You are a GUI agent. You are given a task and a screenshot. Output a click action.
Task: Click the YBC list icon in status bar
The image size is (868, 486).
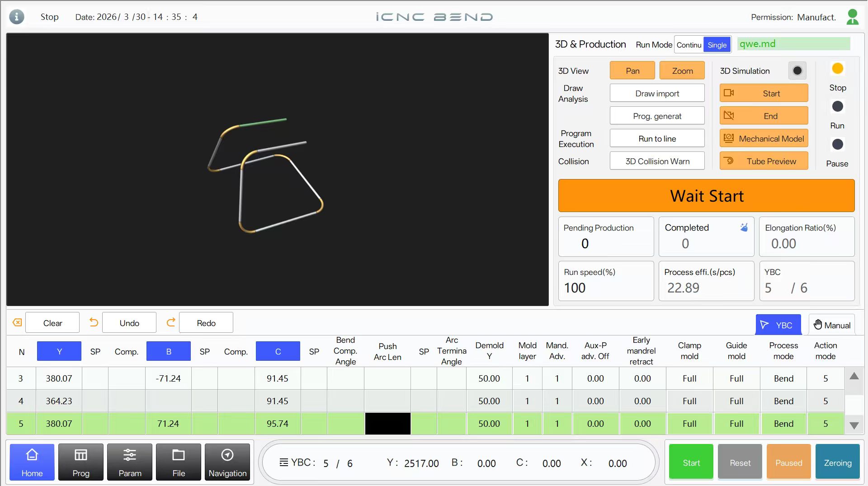[284, 462]
